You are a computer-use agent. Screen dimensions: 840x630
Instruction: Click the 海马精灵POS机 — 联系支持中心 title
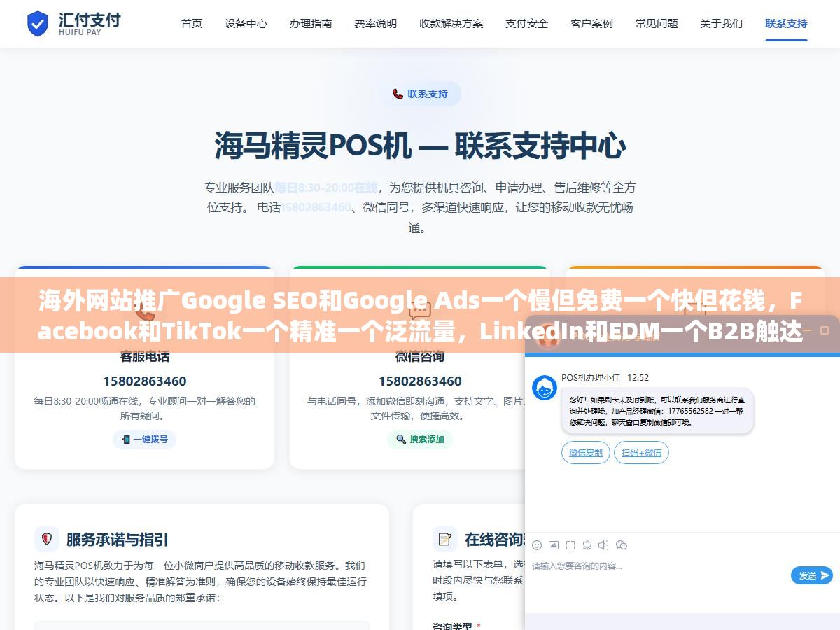coord(420,146)
